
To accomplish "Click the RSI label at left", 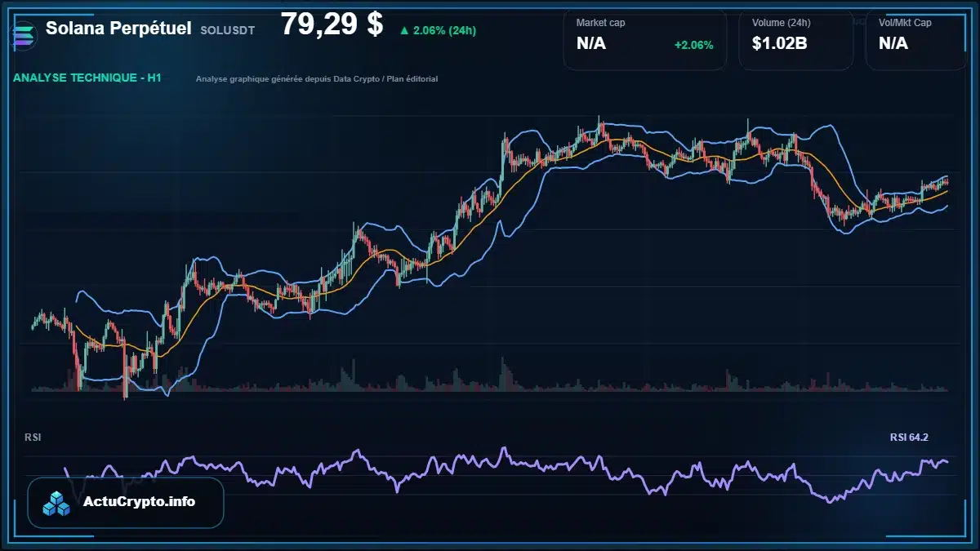I will (x=33, y=438).
